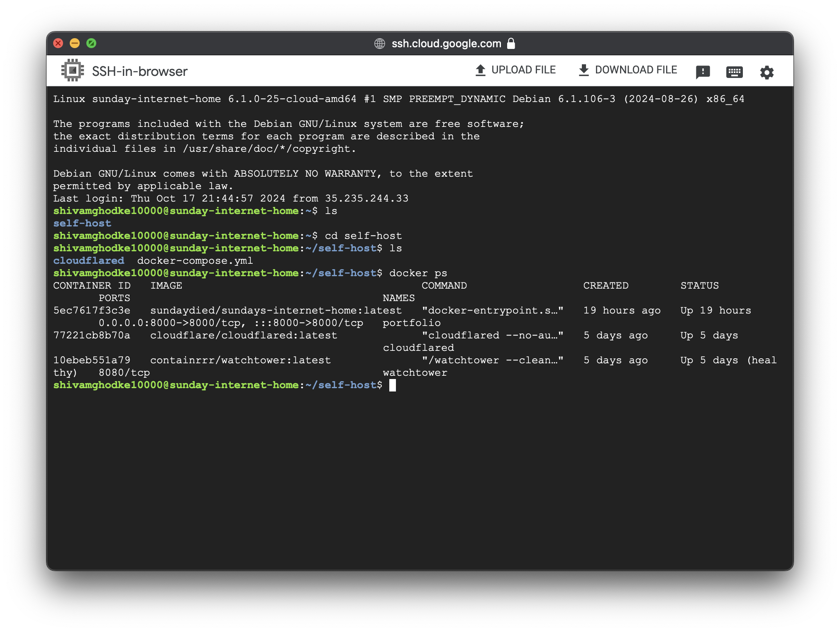Click the cloudflared container name under NAMES
840x632 pixels.
(x=418, y=348)
